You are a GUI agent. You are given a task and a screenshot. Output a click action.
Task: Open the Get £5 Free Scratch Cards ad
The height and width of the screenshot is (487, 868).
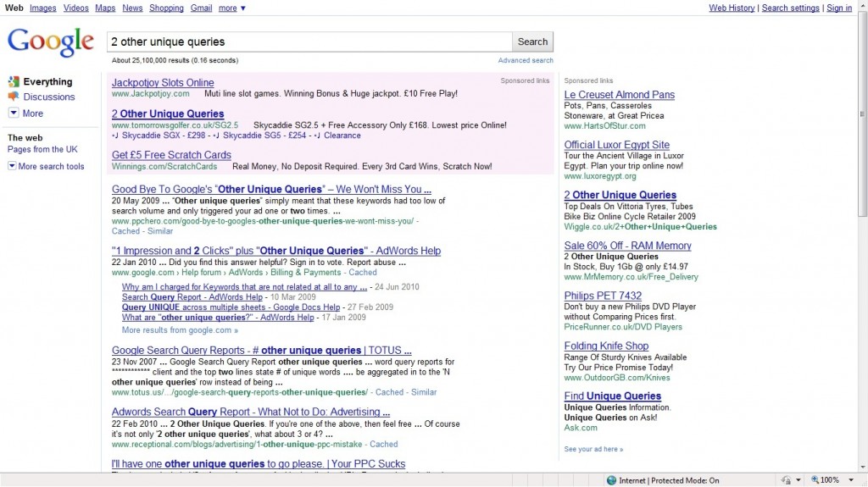point(171,156)
